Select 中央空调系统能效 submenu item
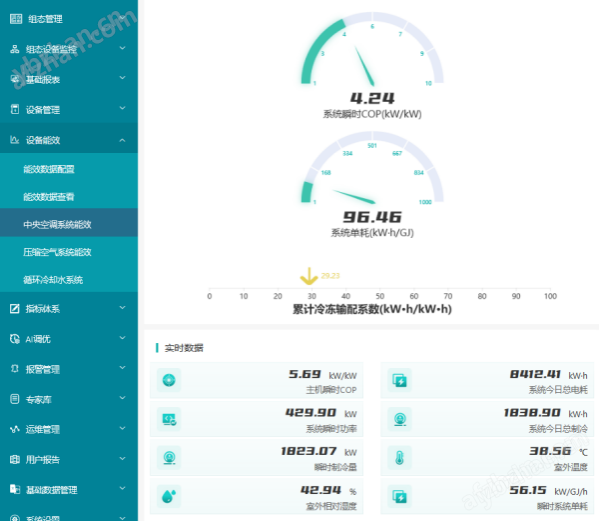 tap(69, 224)
